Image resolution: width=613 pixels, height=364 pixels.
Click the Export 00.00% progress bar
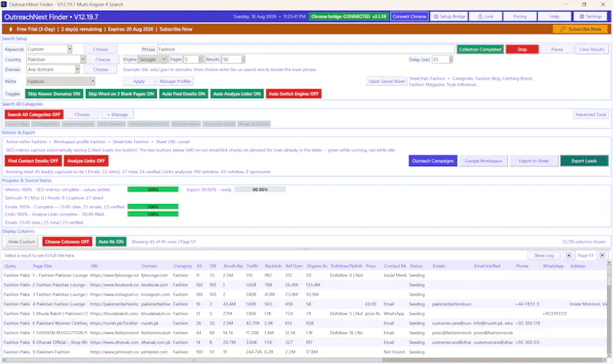(260, 189)
